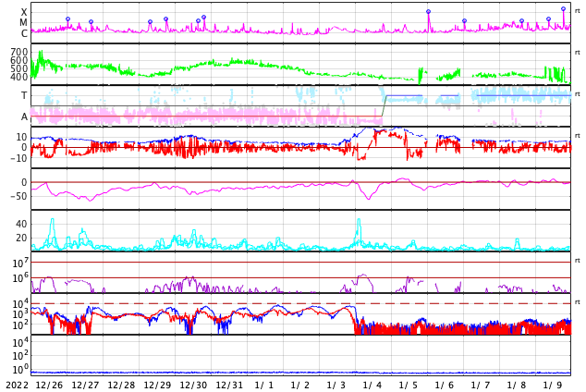
Task: Select the flare marker between 12/26 and 12/27
Action: click(91, 21)
